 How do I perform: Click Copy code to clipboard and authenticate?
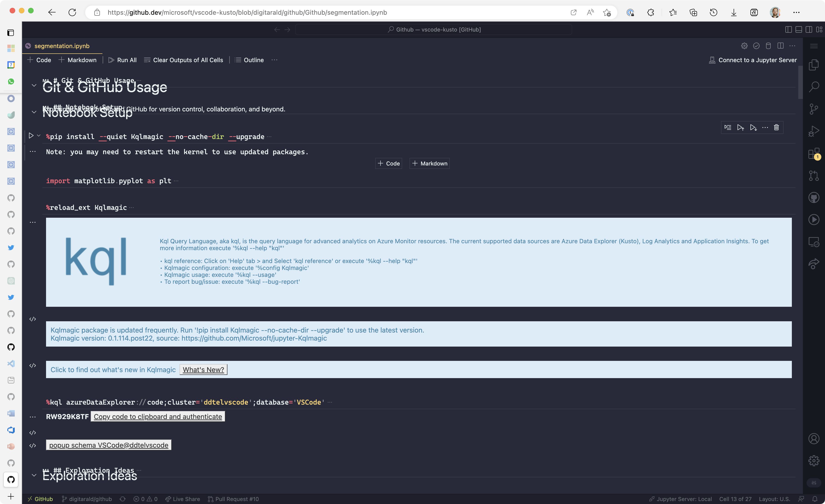[158, 417]
